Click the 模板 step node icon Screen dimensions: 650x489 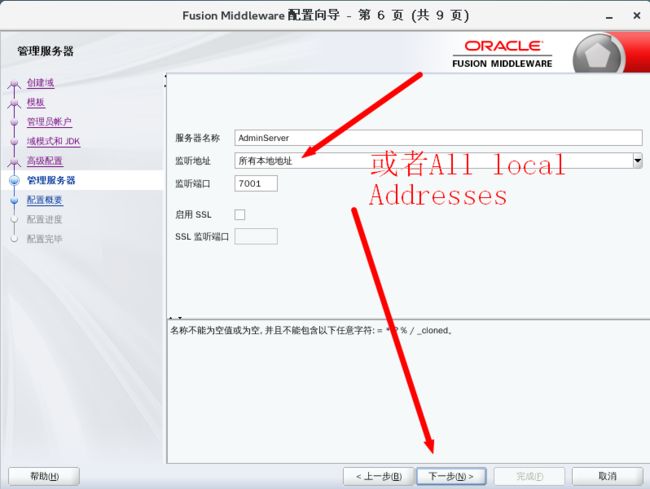pyautogui.click(x=15, y=103)
